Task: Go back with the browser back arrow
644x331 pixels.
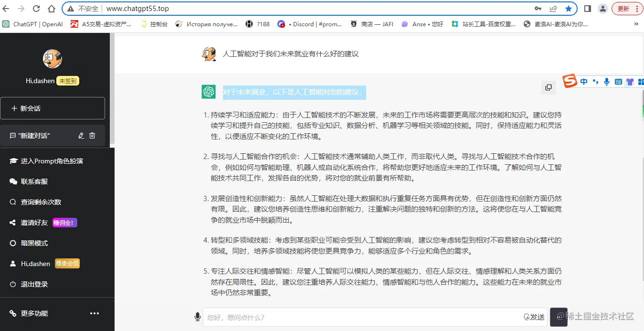Action: pyautogui.click(x=6, y=9)
